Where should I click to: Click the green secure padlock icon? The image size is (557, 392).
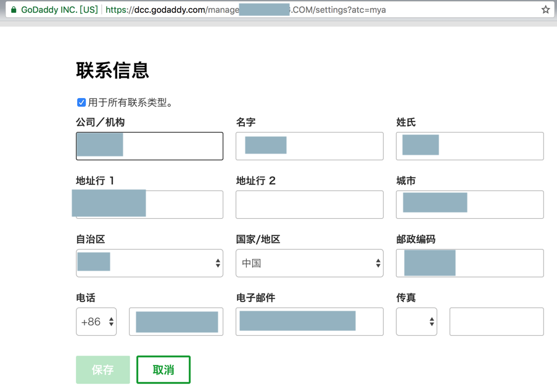click(14, 10)
